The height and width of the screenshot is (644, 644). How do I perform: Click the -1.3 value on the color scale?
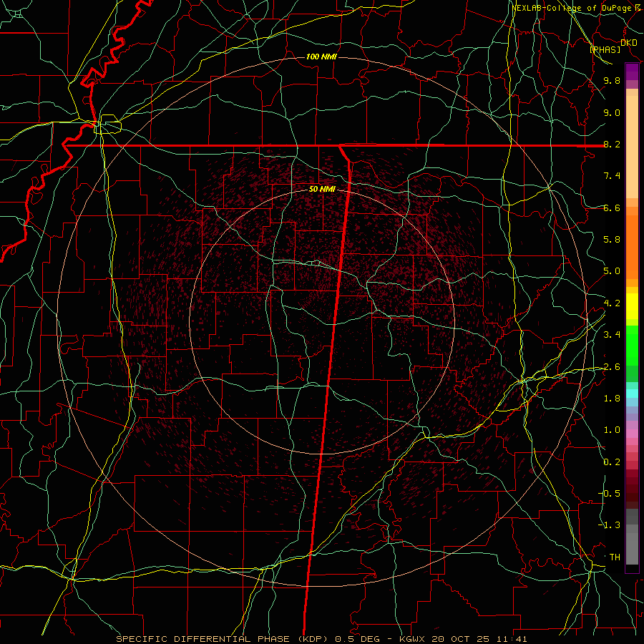[x=609, y=525]
